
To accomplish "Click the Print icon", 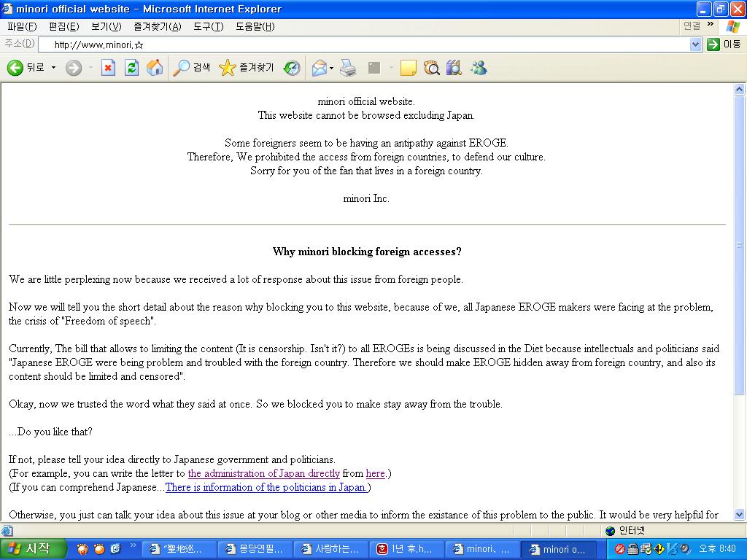I will pos(348,68).
